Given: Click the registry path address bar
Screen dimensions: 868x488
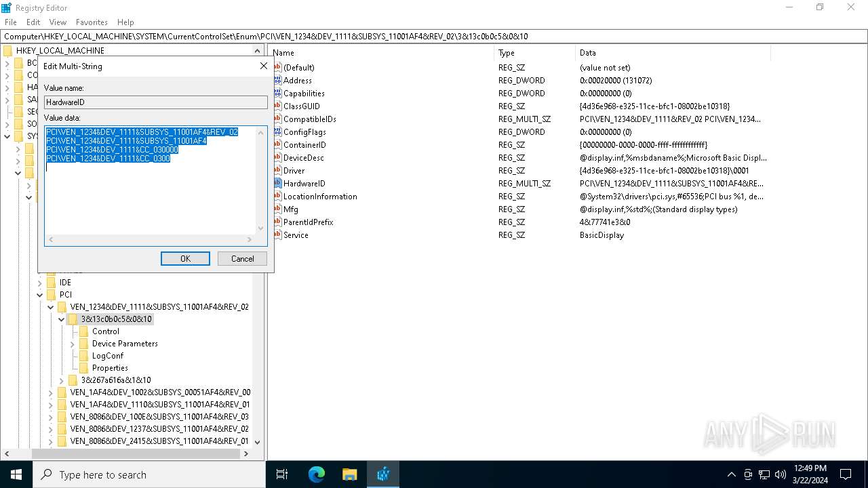Looking at the screenshot, I should point(434,37).
